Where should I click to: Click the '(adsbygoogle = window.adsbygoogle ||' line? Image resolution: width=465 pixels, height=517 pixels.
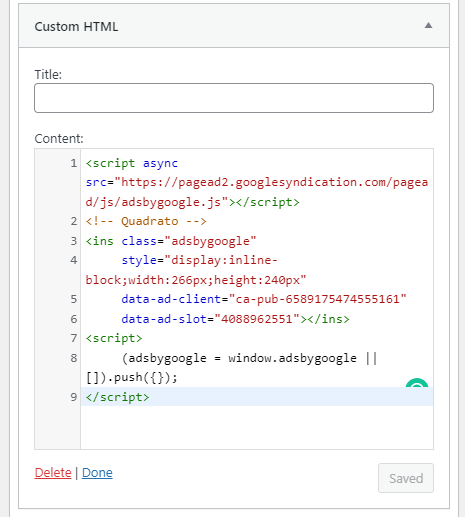click(x=249, y=358)
